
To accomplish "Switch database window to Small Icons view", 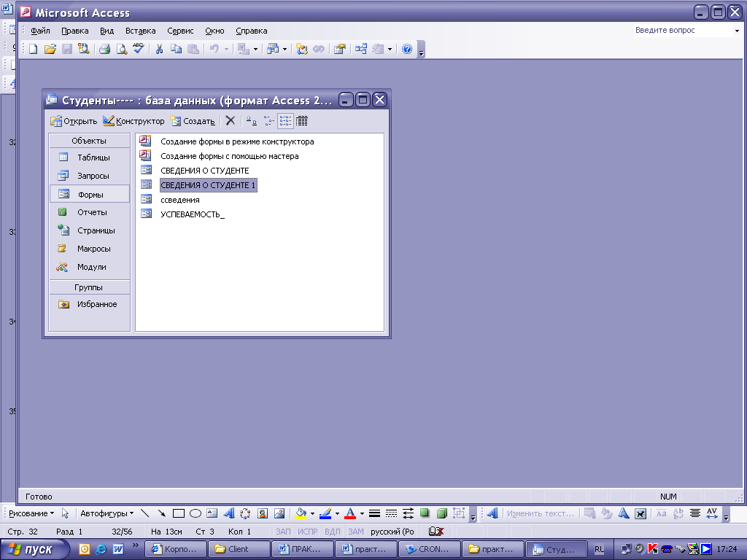I will point(268,121).
